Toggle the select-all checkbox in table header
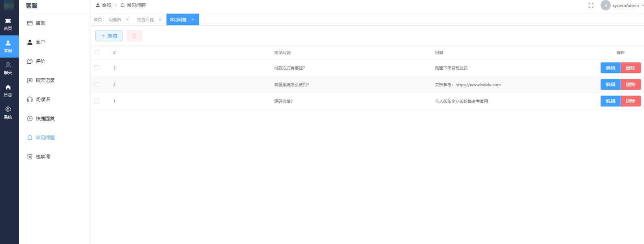Image resolution: width=644 pixels, height=244 pixels. pos(97,53)
